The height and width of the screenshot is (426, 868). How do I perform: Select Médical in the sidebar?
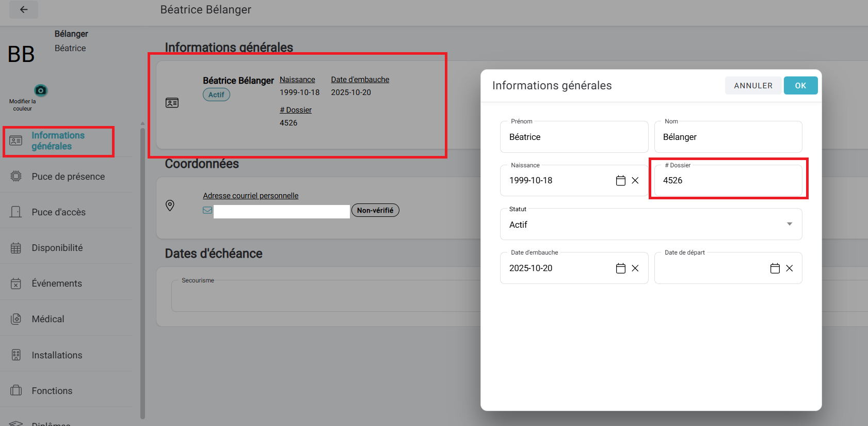point(48,319)
